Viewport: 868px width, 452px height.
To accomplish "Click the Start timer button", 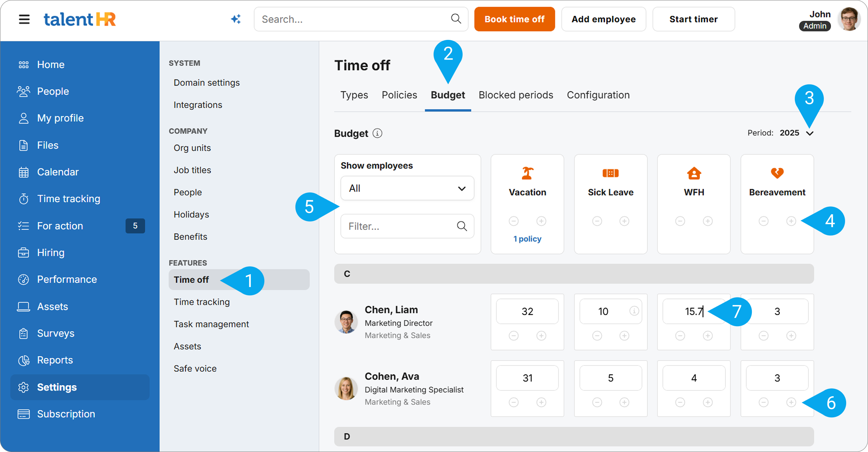I will (693, 19).
